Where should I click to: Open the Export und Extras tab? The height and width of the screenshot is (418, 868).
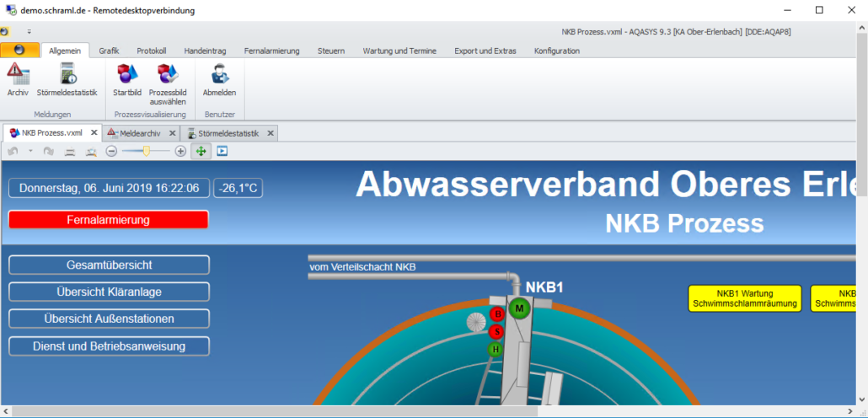(485, 51)
